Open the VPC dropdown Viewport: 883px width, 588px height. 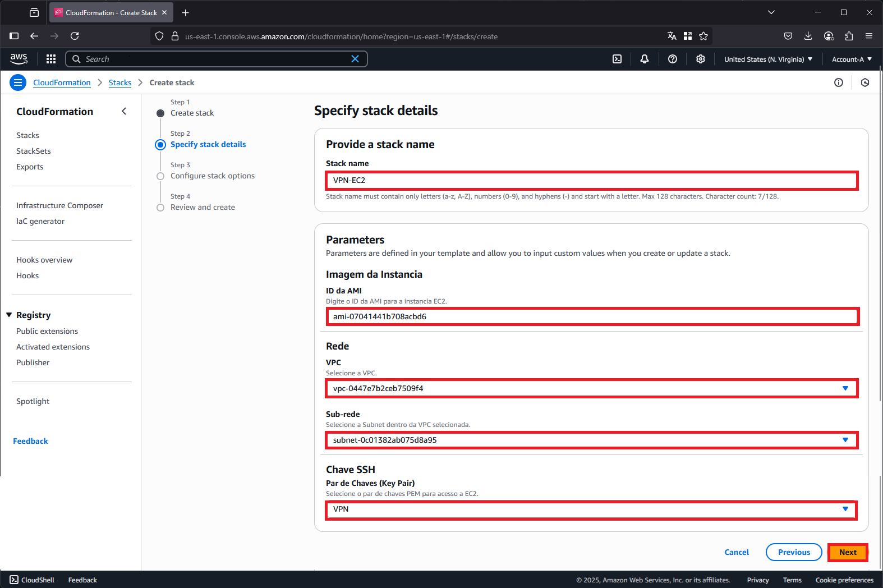point(592,388)
